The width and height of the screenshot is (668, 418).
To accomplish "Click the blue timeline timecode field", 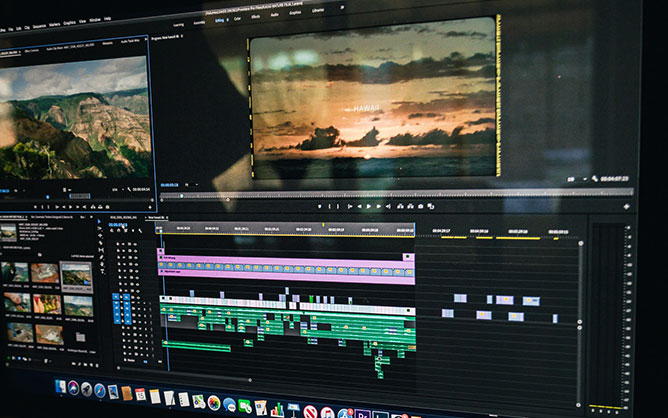I will 118,225.
